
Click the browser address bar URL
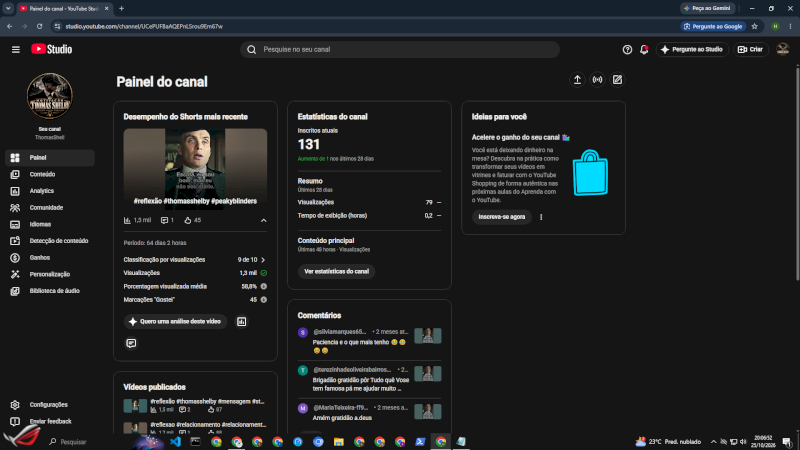pyautogui.click(x=144, y=27)
